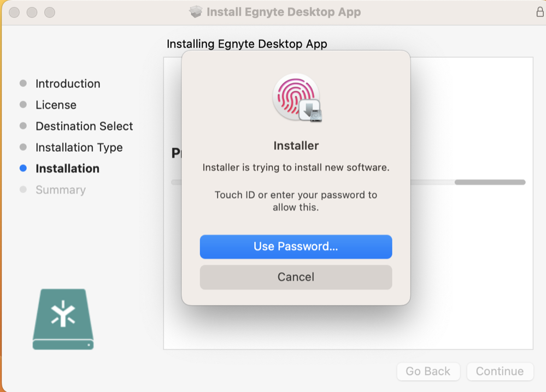Click the installation progress bar

click(489, 182)
